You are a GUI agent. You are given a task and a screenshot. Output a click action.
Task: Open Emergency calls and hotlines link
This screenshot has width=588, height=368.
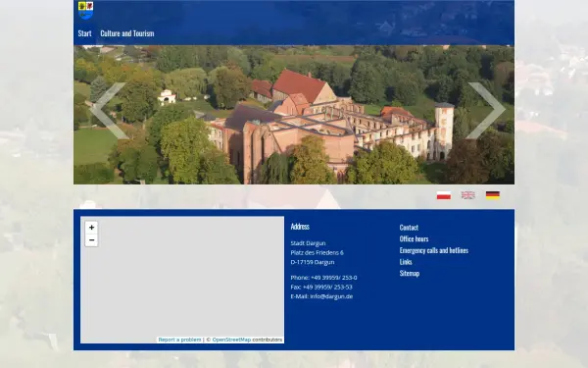434,250
